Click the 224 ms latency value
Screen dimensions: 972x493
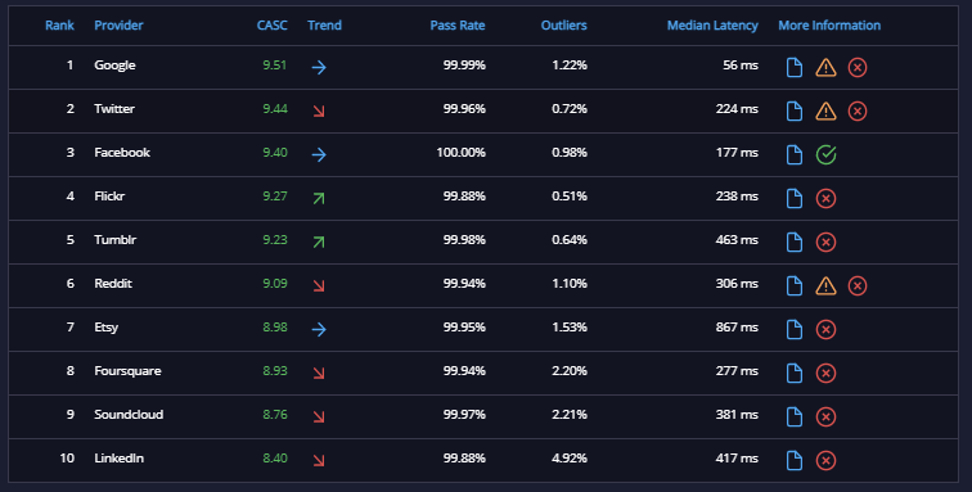(x=737, y=109)
